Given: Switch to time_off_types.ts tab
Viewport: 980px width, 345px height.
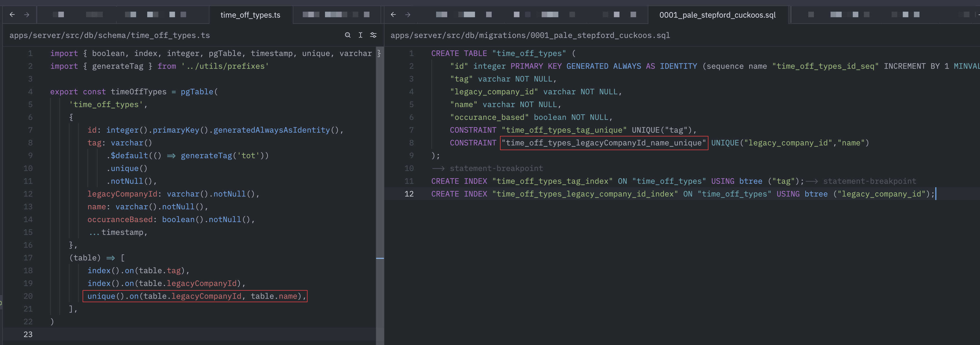Looking at the screenshot, I should 250,15.
